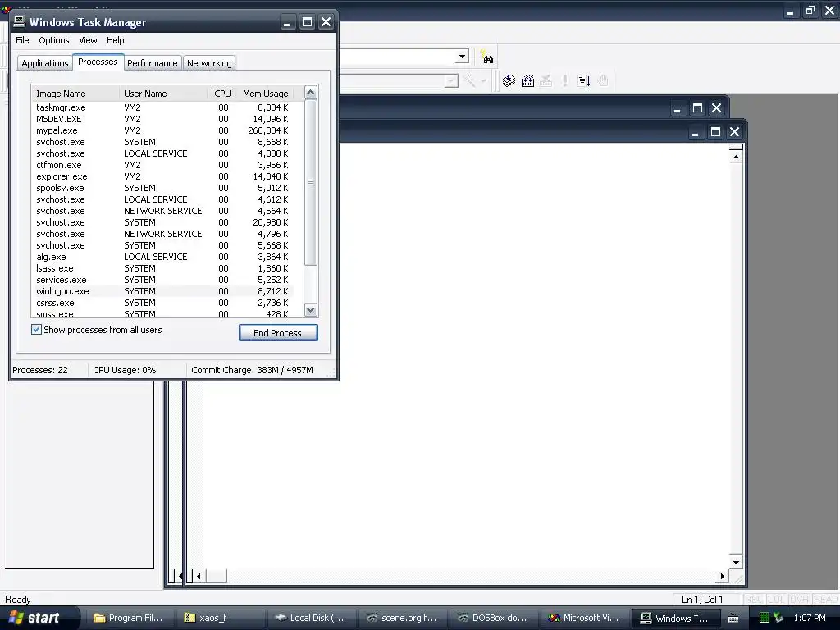This screenshot has width=840, height=630.
Task: Open the Options menu in Task Manager
Action: click(x=53, y=40)
